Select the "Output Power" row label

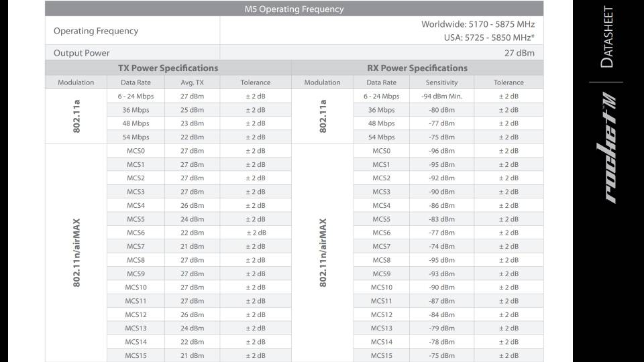(x=81, y=53)
